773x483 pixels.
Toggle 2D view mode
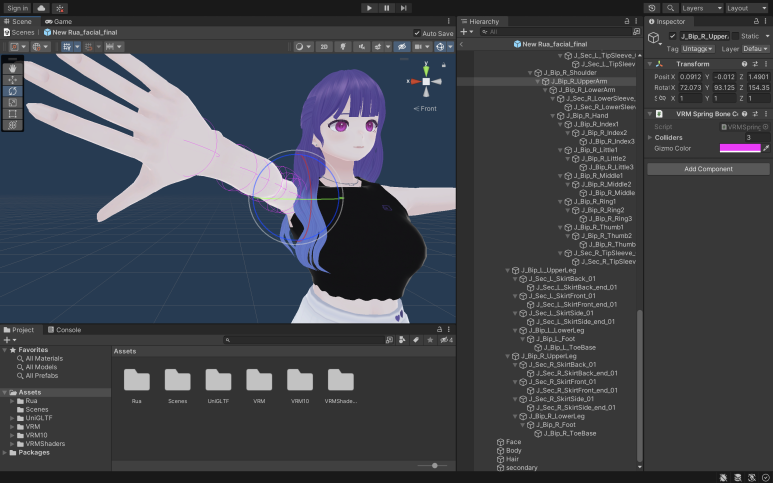click(324, 46)
